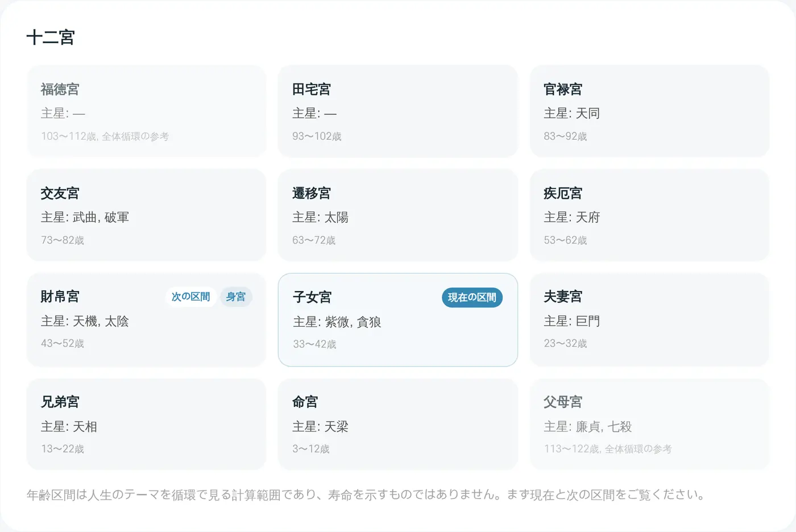796x532 pixels.
Task: Click the 疾厄宮 heading
Action: 563,193
